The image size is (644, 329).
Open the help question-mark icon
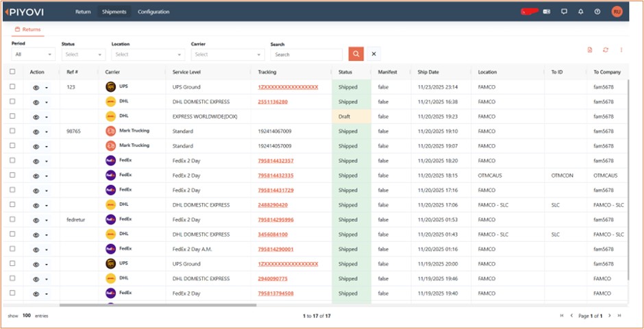click(x=597, y=12)
